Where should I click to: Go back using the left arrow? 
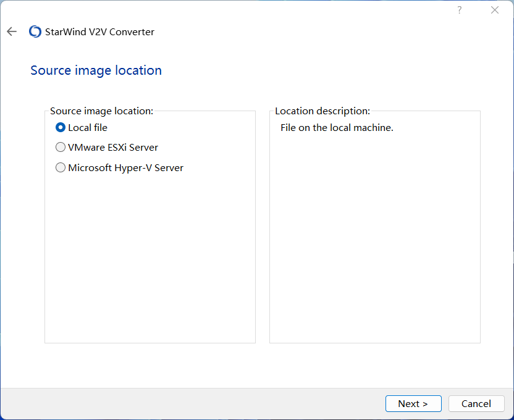coord(12,31)
